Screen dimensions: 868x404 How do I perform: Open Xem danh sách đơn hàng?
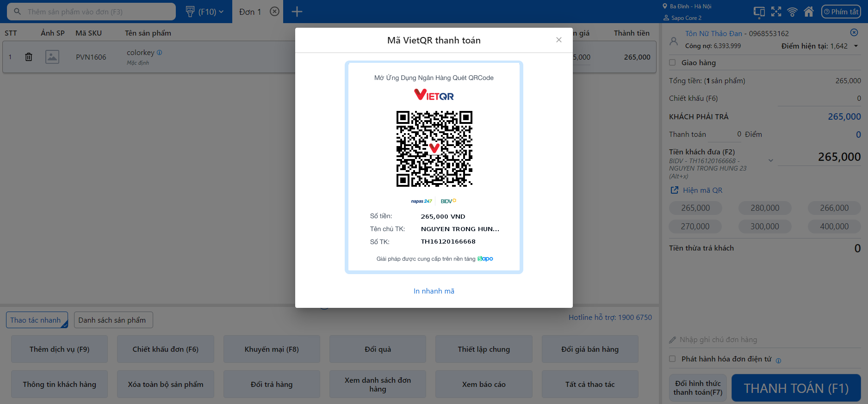(378, 384)
